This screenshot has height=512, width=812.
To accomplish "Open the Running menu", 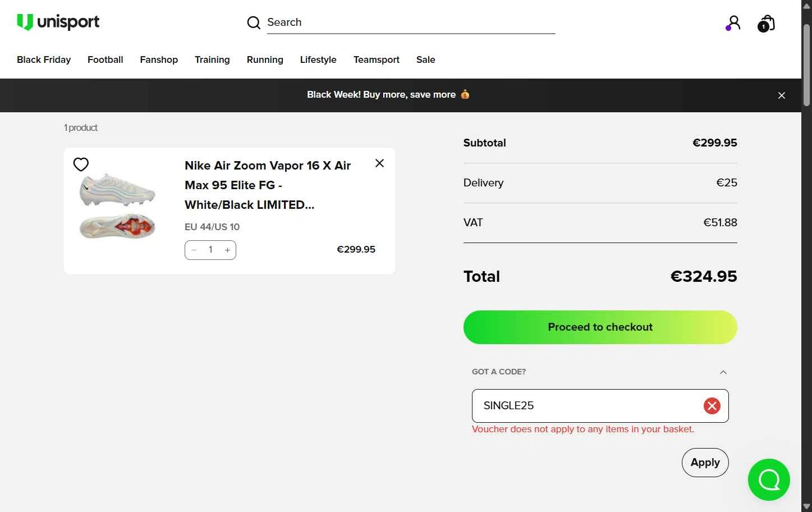I will [265, 60].
